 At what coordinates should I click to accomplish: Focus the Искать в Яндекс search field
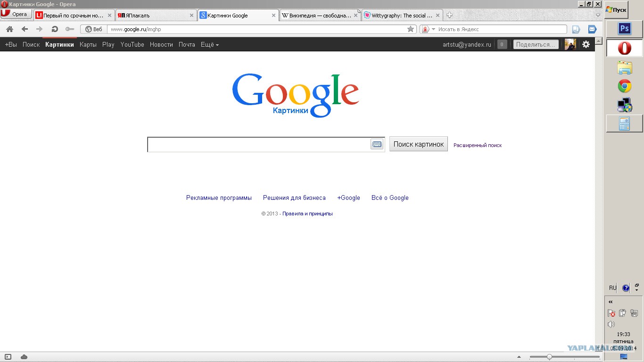(502, 29)
